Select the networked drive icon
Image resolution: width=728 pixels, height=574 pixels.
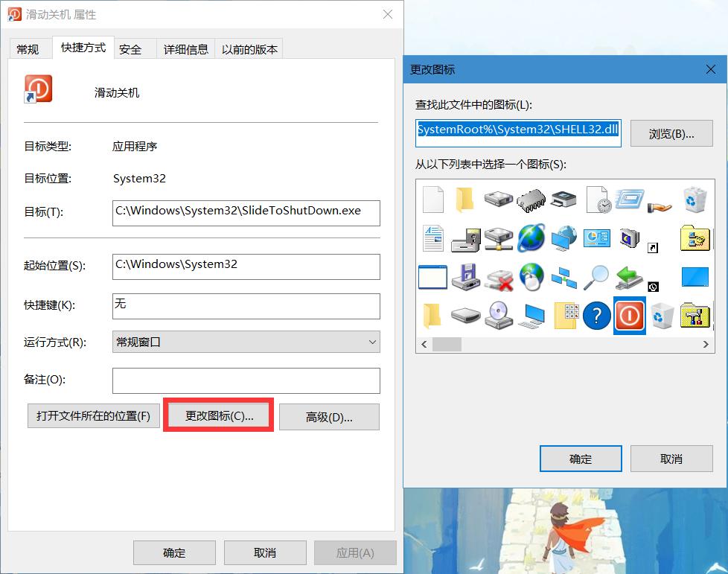[x=498, y=238]
